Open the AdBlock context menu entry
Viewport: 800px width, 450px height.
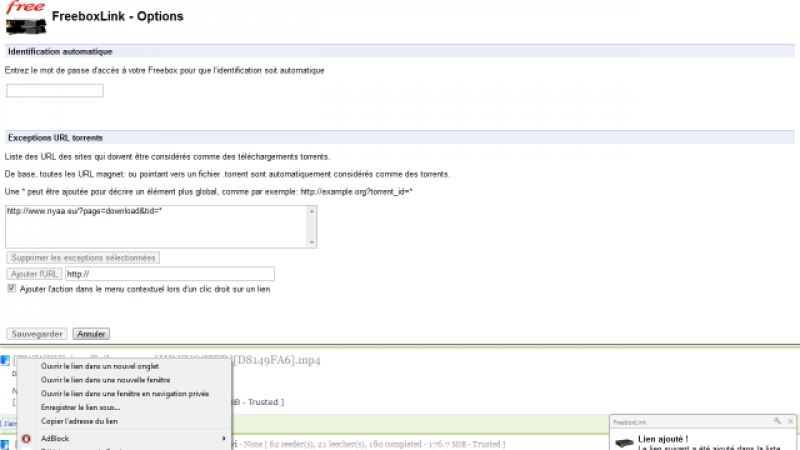[x=124, y=438]
